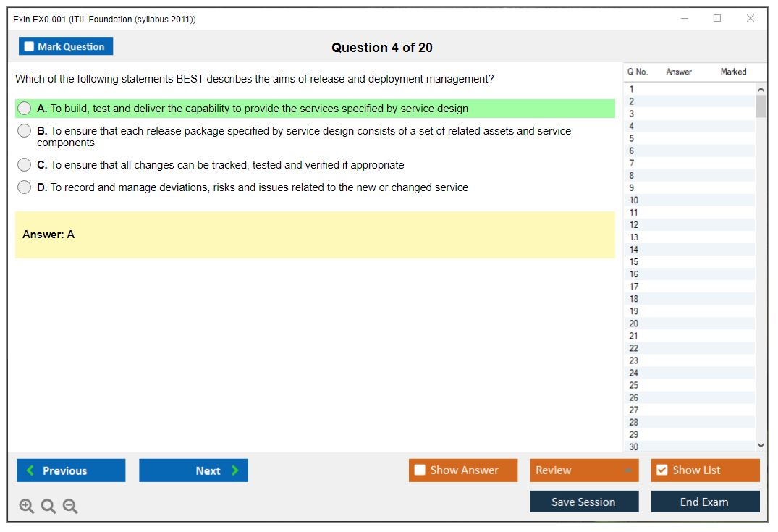
Task: Go to the Next question
Action: pyautogui.click(x=193, y=470)
